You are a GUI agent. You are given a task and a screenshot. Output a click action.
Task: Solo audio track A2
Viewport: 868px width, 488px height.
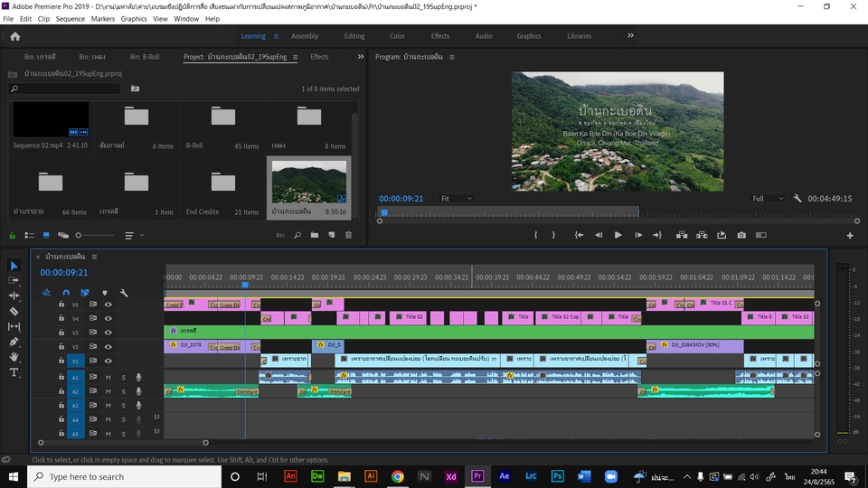pyautogui.click(x=123, y=391)
